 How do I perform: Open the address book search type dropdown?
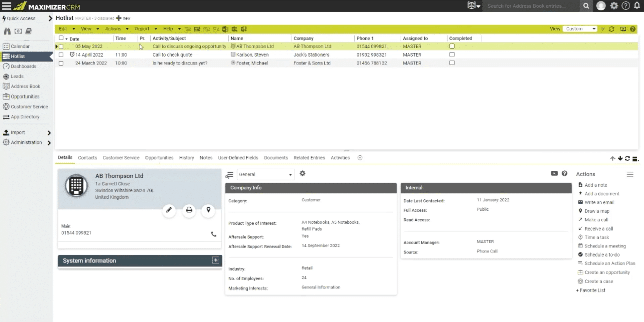474,6
